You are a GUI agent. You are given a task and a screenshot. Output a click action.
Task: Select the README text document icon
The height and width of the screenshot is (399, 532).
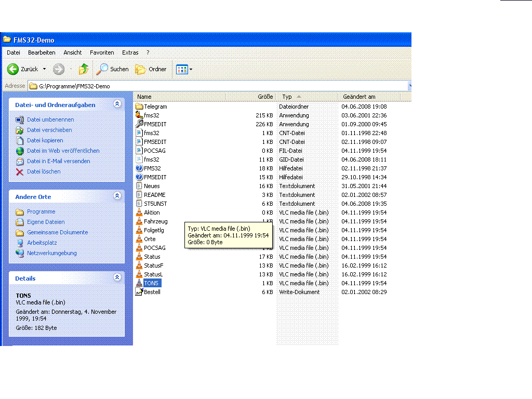139,195
